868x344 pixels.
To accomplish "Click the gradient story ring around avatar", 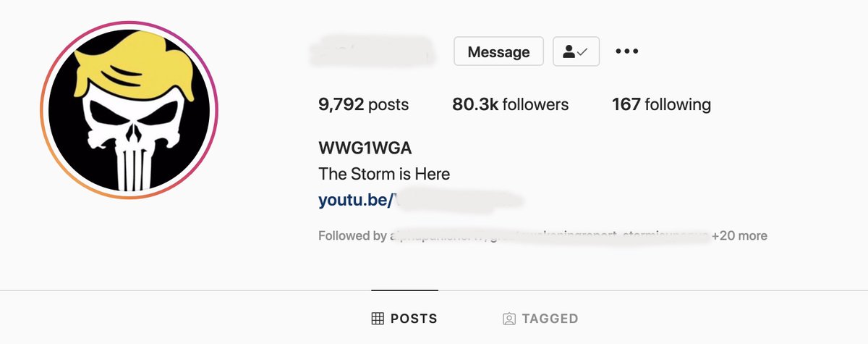I will pos(129,110).
